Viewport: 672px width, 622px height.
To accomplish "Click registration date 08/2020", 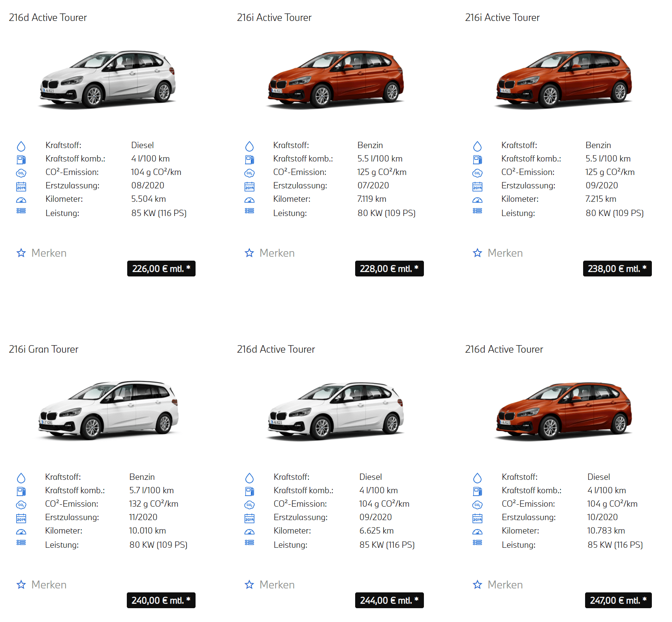I will click(x=148, y=186).
